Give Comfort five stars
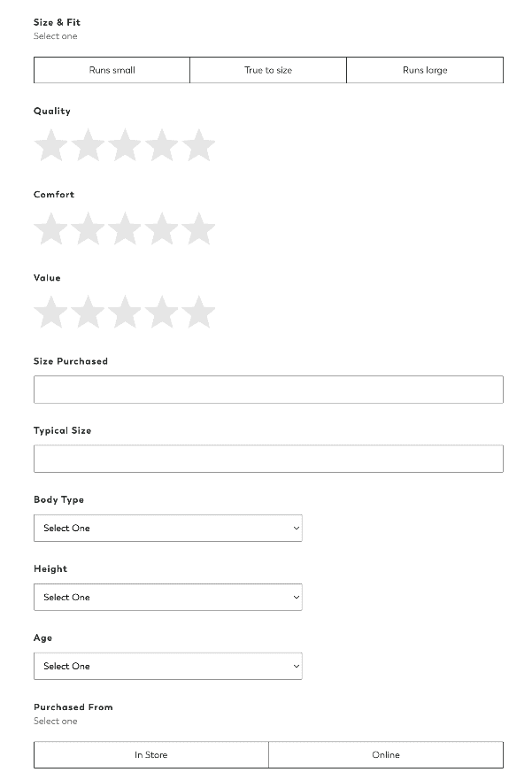 [199, 229]
